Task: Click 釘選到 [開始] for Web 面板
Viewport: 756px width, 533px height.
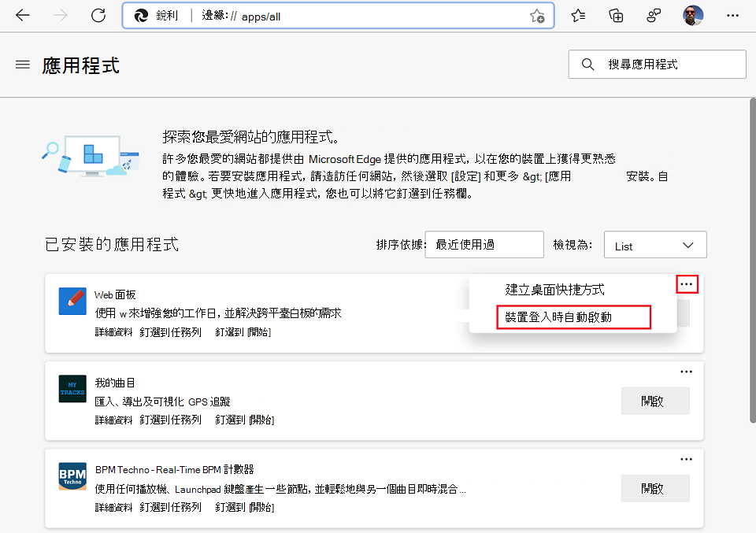Action: 243,332
